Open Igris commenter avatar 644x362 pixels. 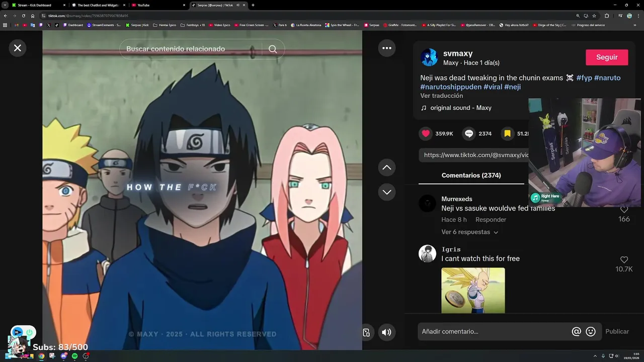427,253
